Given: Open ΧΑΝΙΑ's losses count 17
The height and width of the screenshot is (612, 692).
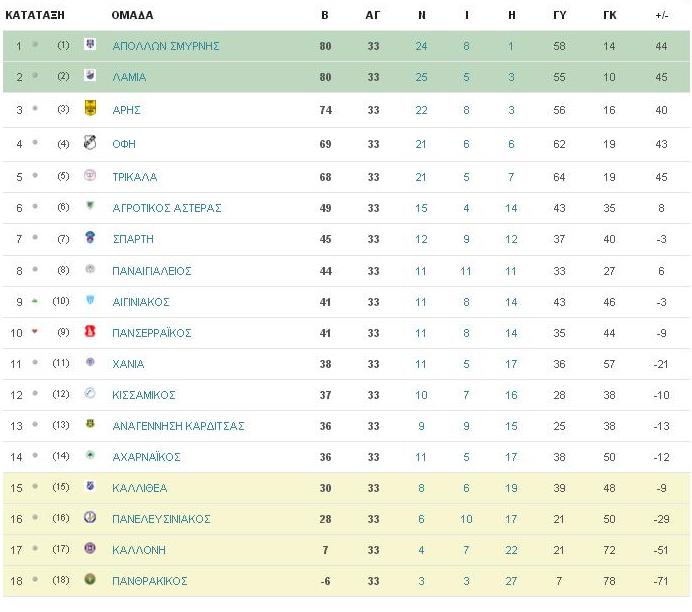Looking at the screenshot, I should (511, 364).
